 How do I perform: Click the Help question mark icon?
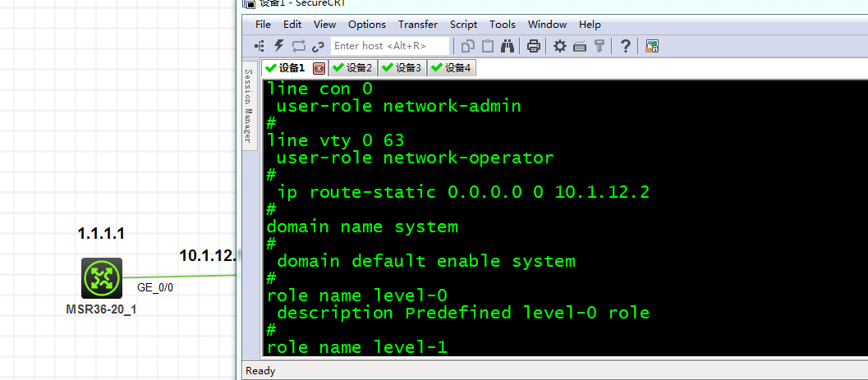625,46
